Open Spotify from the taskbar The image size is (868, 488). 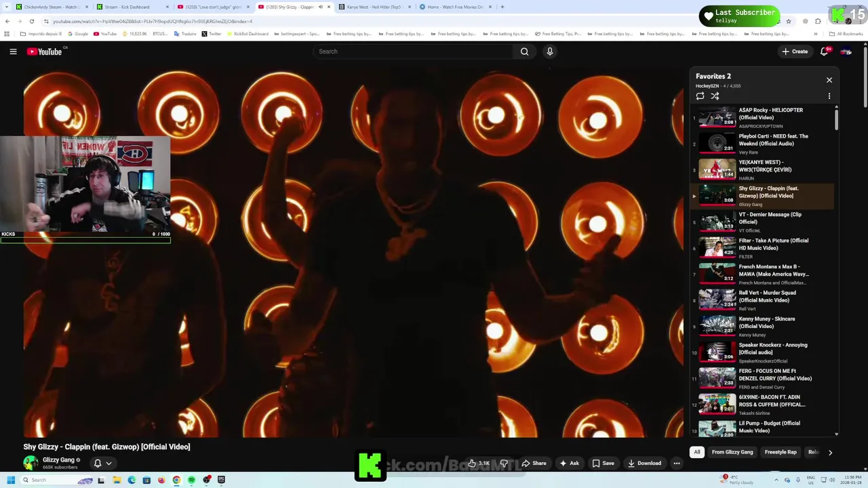191,480
